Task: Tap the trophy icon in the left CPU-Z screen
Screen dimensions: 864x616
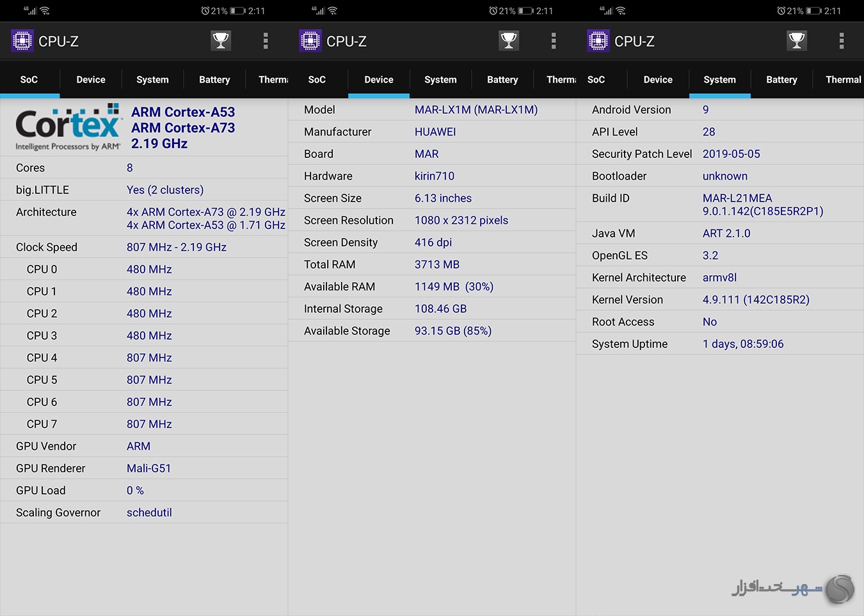Action: tap(221, 41)
